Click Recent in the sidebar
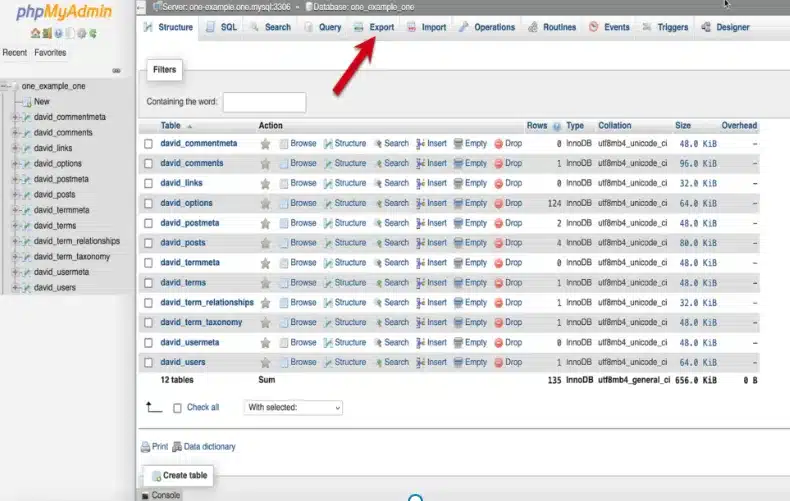Viewport: 790px width, 501px height. tap(15, 52)
